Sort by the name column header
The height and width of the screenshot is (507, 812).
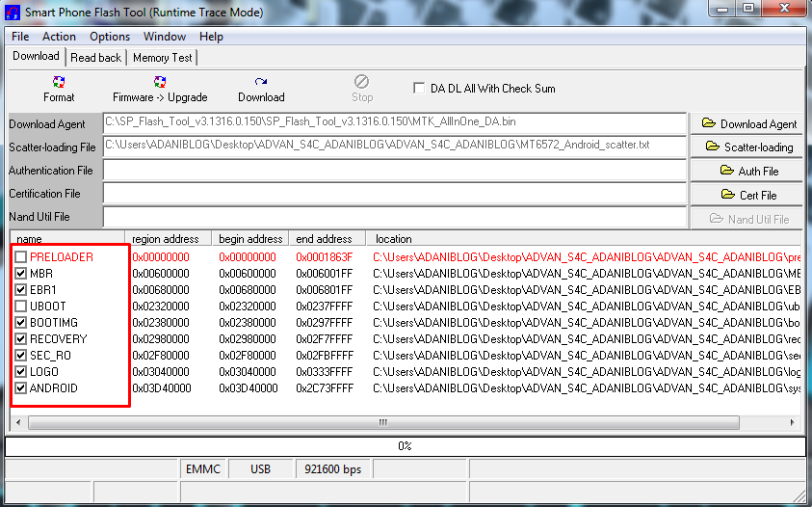(x=67, y=238)
